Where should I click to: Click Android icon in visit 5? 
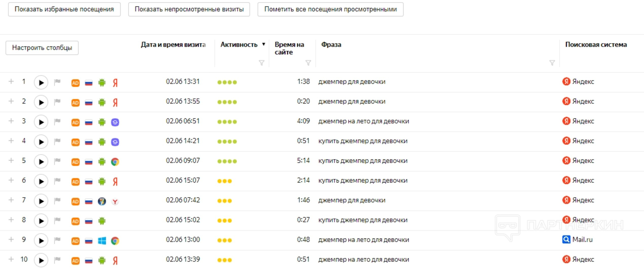click(102, 161)
